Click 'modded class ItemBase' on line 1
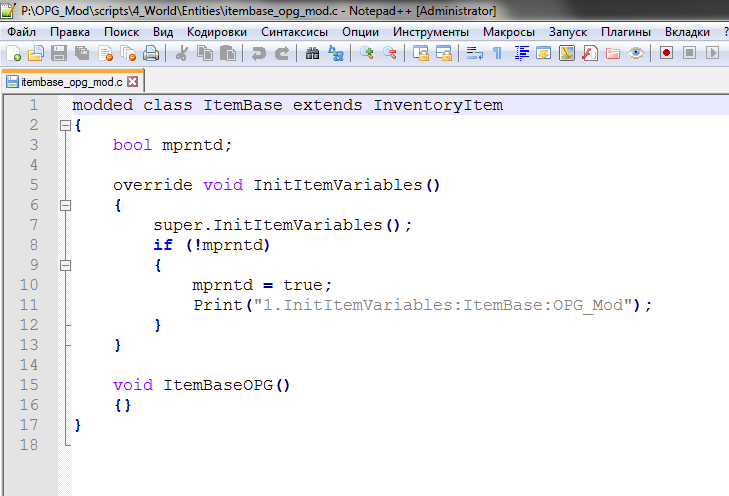This screenshot has height=496, width=729. [x=177, y=105]
